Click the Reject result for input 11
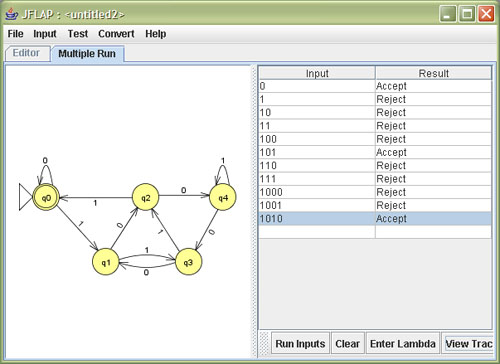The height and width of the screenshot is (364, 500). [x=433, y=126]
